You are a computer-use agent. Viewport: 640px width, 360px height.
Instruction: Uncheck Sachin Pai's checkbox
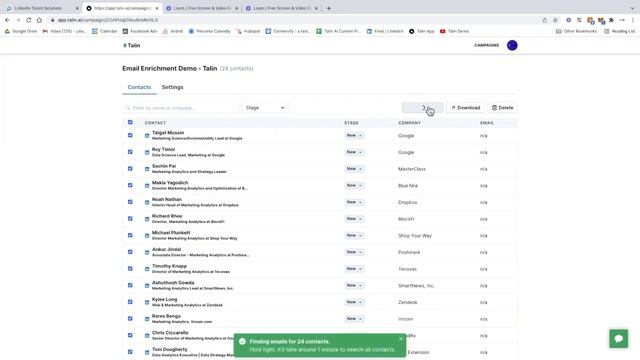[130, 169]
